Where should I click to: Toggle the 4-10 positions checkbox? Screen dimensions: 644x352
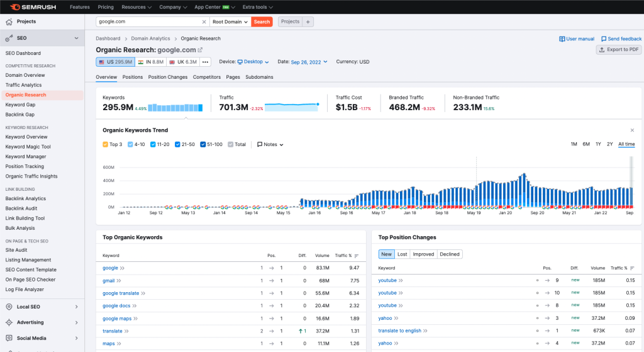130,144
